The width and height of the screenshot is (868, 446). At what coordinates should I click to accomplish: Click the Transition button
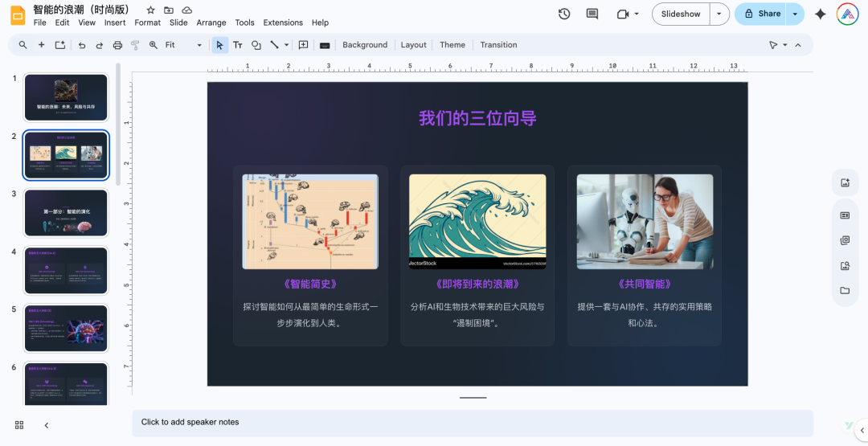[x=498, y=45]
